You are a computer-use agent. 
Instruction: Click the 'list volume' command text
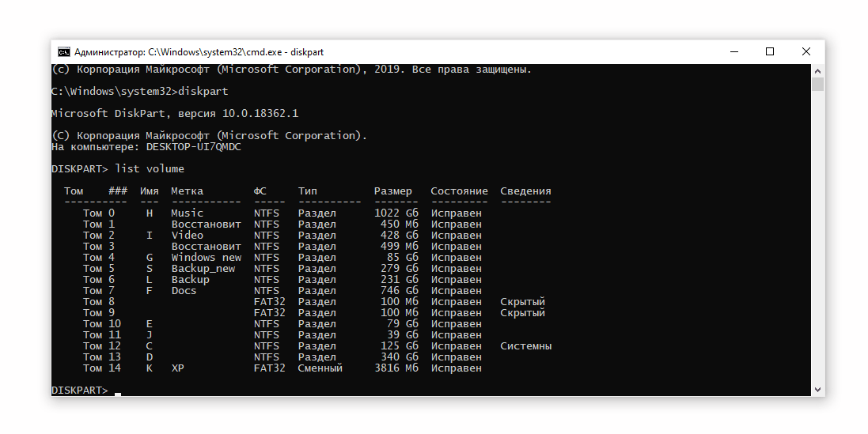tap(150, 168)
